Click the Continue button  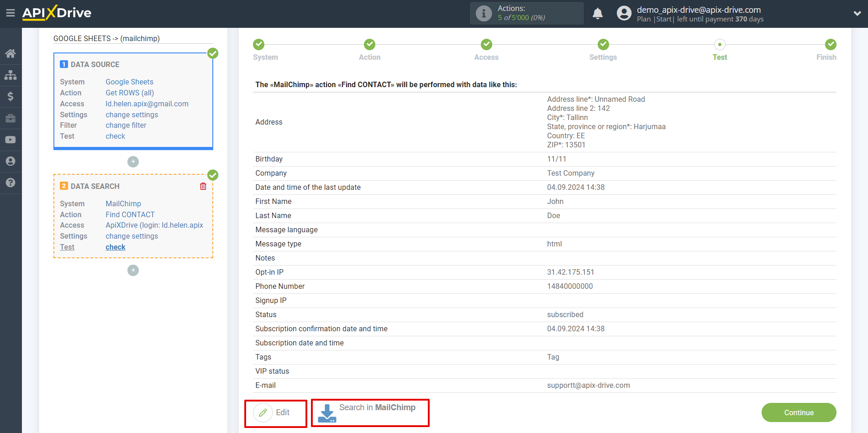point(799,412)
